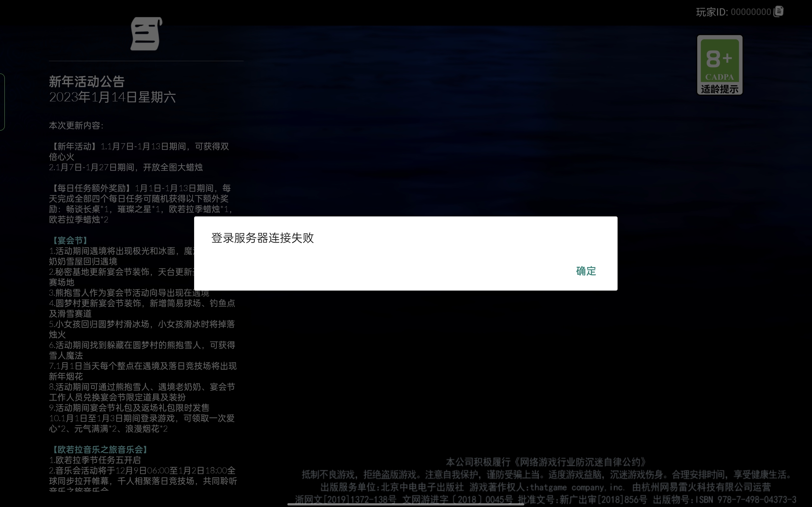
Task: Tap the 【欧若拉音乐之旅音乐会】 heading
Action: click(100, 449)
